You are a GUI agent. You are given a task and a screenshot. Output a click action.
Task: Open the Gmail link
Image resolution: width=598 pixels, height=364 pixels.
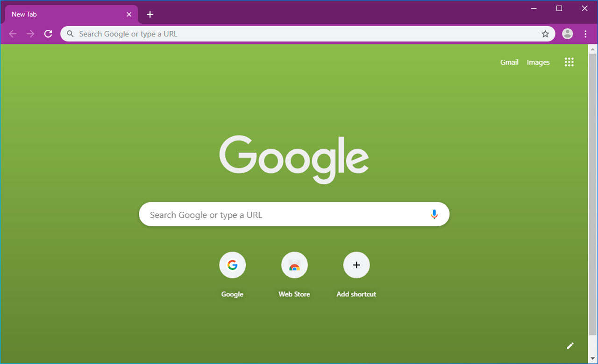coord(509,62)
